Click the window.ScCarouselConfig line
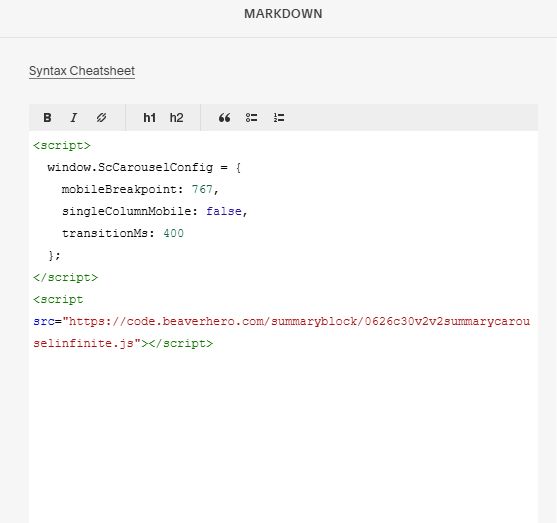 click(x=144, y=167)
